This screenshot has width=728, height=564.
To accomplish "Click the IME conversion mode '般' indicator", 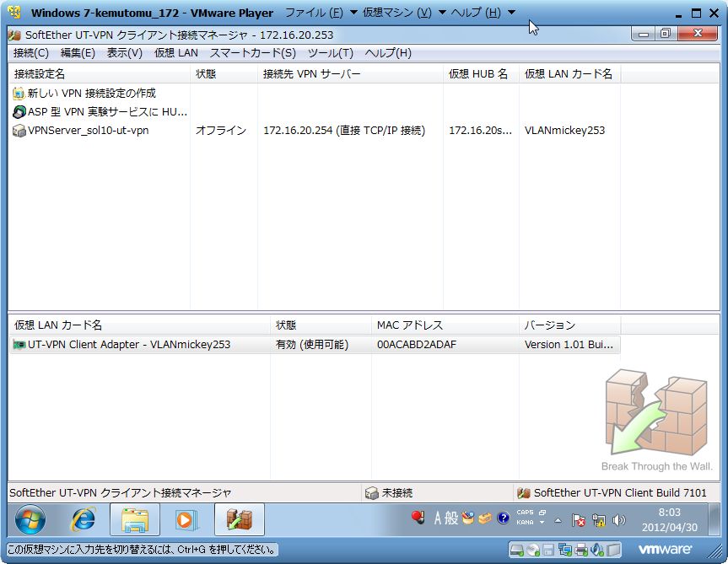I will [450, 518].
